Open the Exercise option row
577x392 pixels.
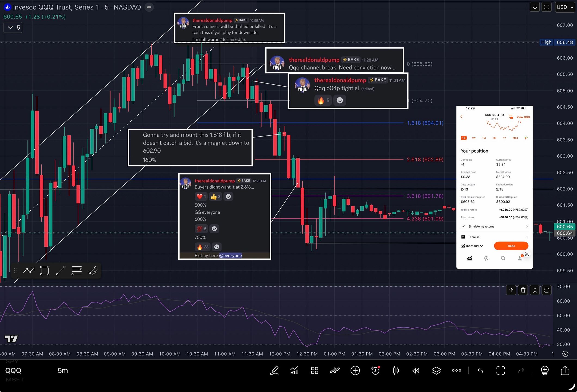[x=495, y=237]
